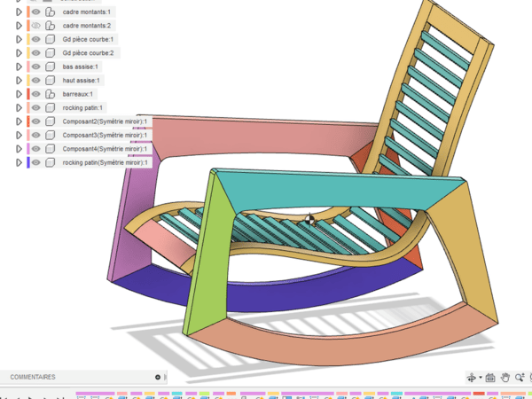Hide the bas assise:1 component
This screenshot has width=532, height=399.
pyautogui.click(x=36, y=66)
